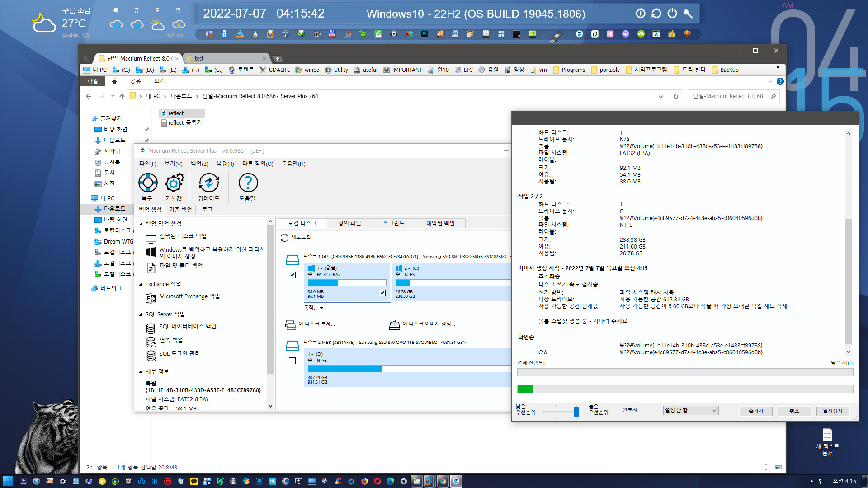Click the Explorer address refresh button
Screen dimensions: 868x488
coord(676,96)
